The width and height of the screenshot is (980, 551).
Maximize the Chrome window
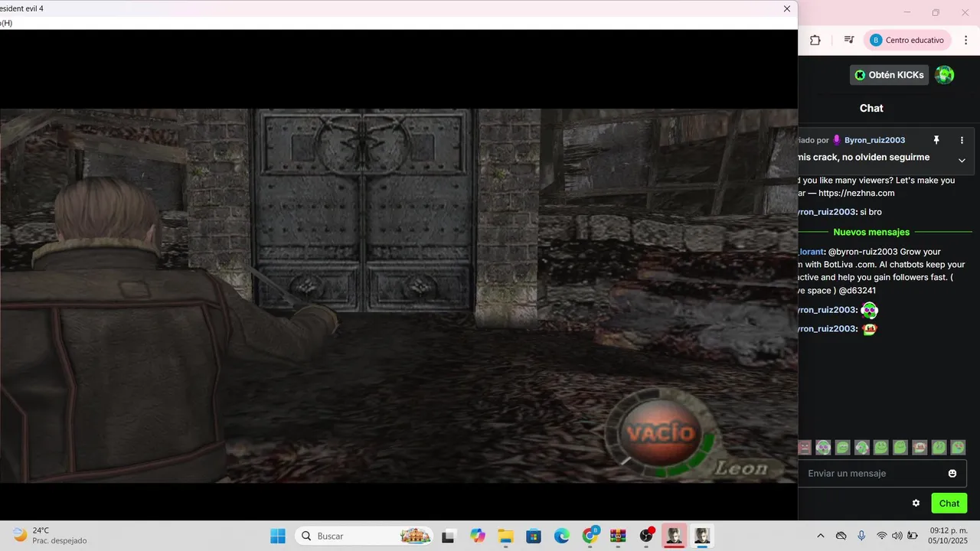click(x=936, y=12)
